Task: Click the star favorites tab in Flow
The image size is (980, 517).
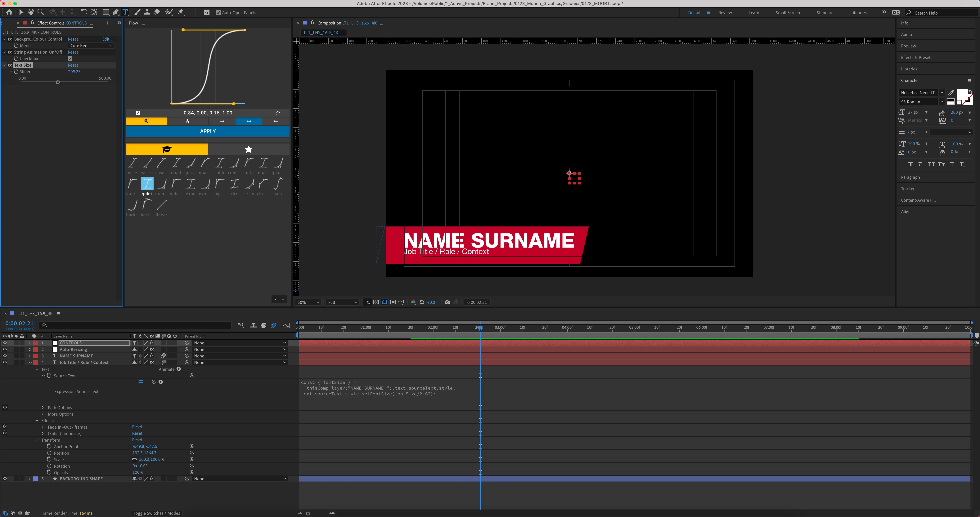Action: 248,149
